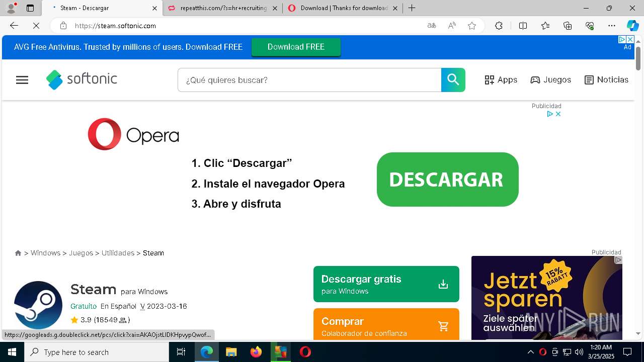Open Browser essentials icon
The image size is (644, 362).
click(590, 26)
